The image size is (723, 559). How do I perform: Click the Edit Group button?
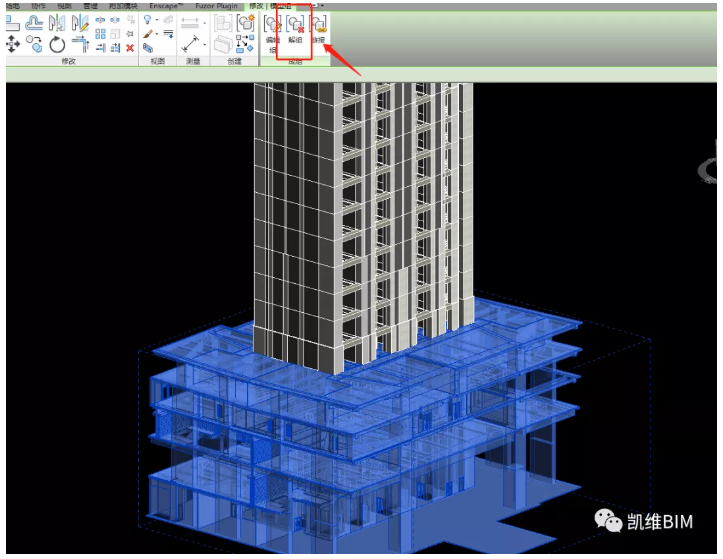coord(273,33)
